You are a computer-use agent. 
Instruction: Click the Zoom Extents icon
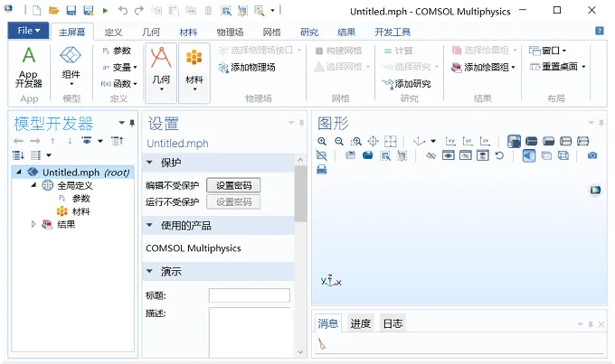[x=373, y=142]
